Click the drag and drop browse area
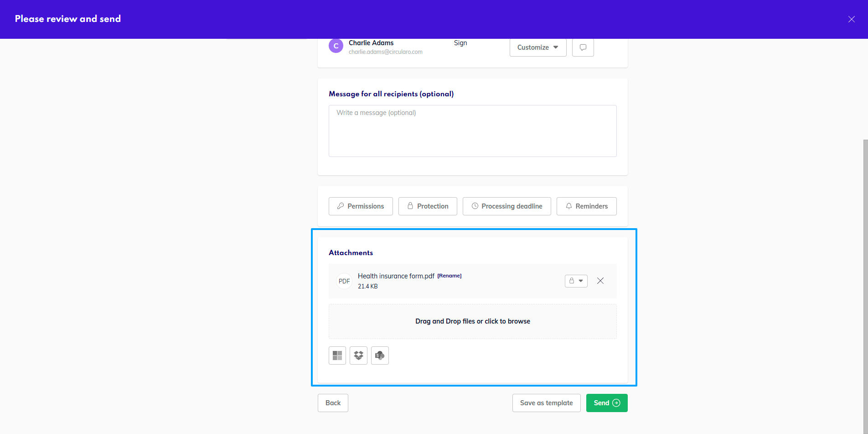Viewport: 868px width, 434px height. coord(472,321)
